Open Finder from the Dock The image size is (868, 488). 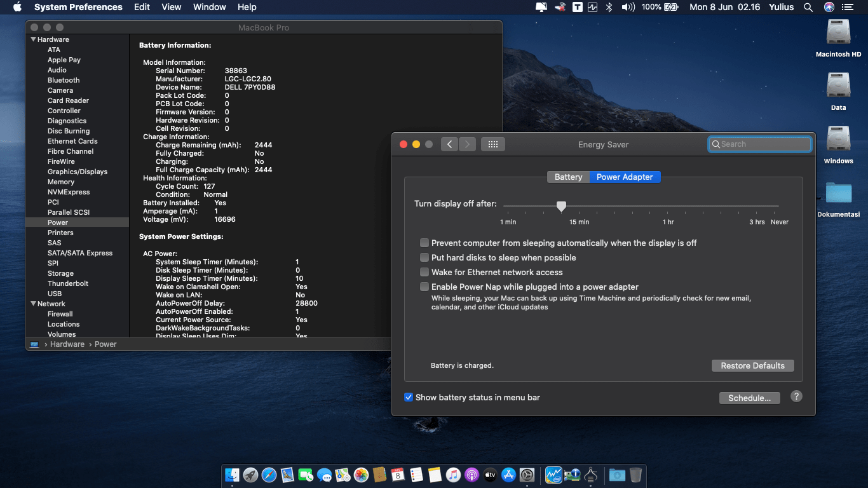point(233,475)
